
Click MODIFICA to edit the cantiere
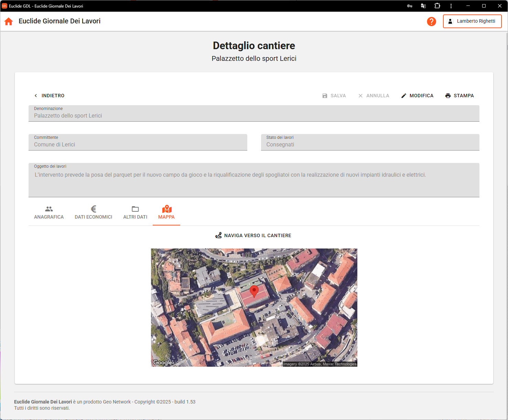point(417,96)
